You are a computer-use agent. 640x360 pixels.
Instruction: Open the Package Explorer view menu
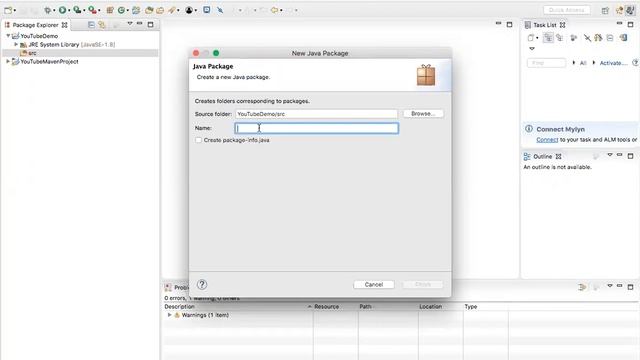130,24
